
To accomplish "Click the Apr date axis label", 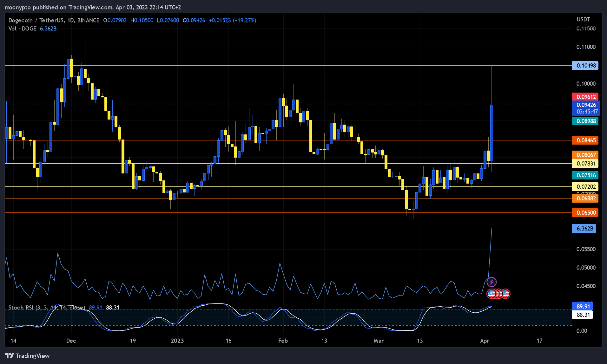I will pyautogui.click(x=485, y=341).
